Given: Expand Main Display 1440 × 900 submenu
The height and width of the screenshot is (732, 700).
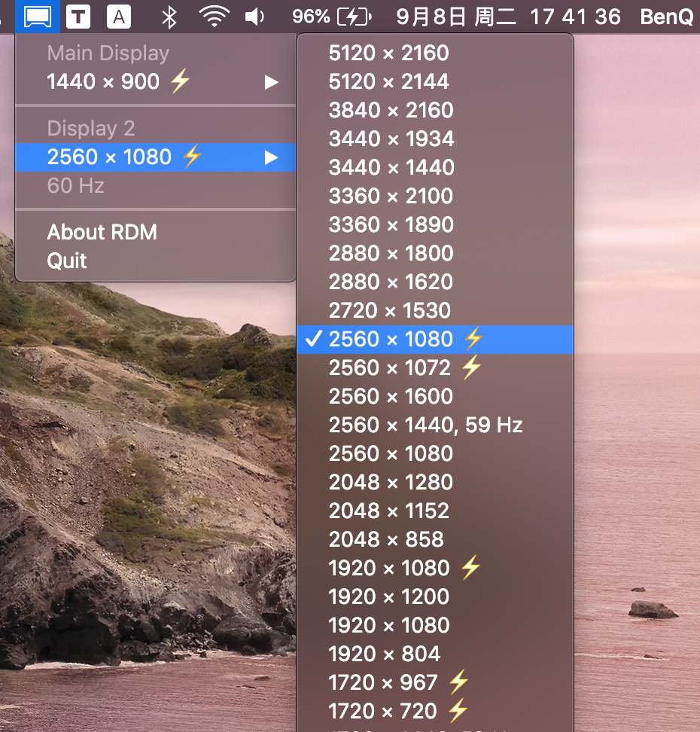Looking at the screenshot, I should [x=155, y=81].
